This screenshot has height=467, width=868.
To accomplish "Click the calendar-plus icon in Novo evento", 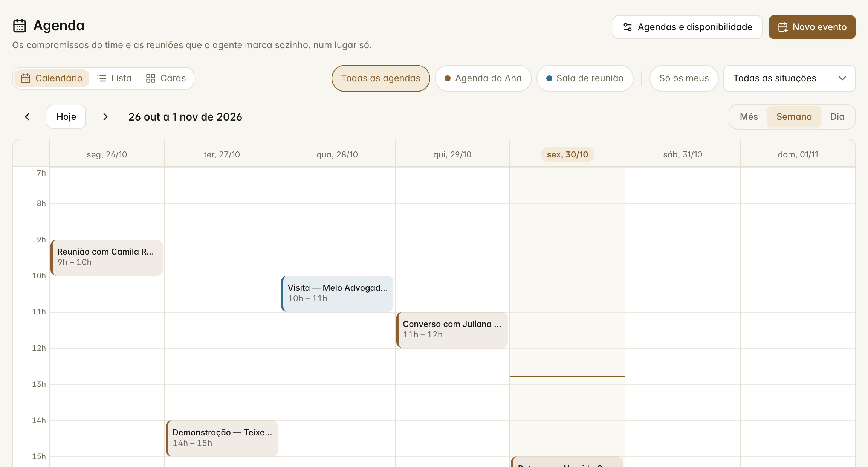I will (783, 27).
